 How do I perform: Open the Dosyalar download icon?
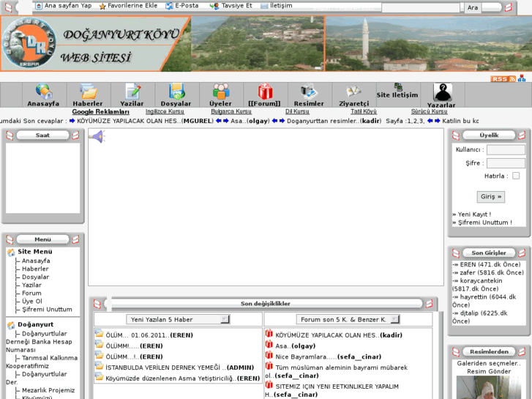tap(176, 91)
